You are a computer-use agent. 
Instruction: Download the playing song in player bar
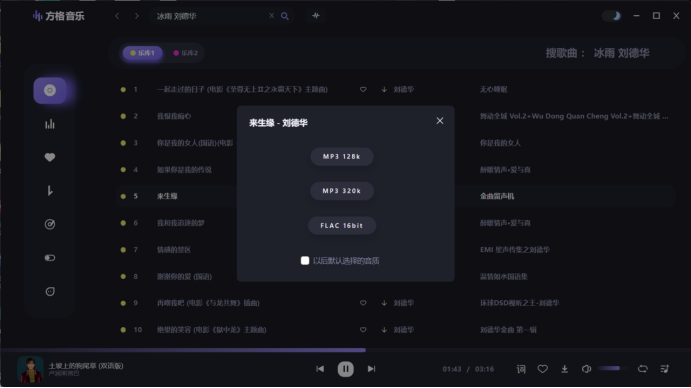(564, 369)
